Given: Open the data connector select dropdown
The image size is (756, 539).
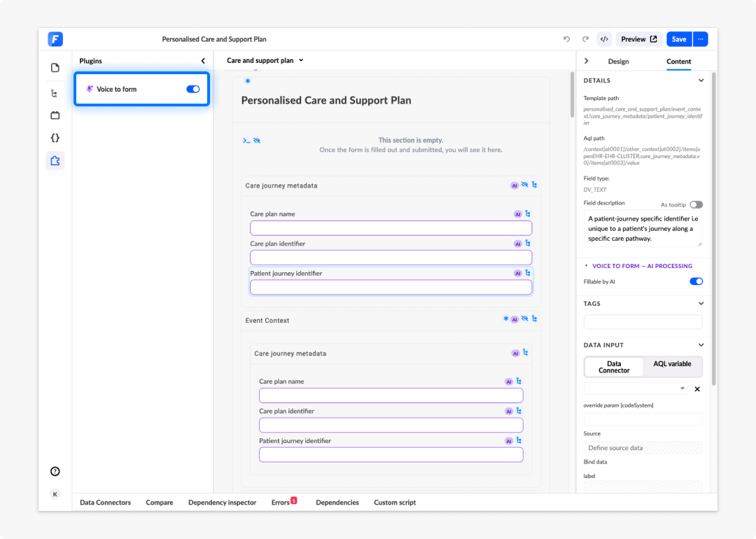Looking at the screenshot, I should click(x=636, y=388).
